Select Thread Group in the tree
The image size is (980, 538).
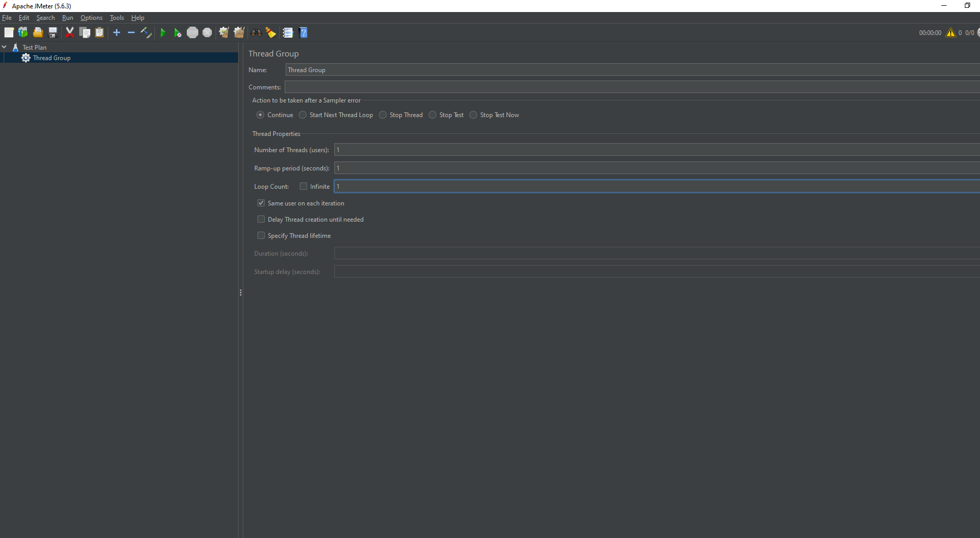(x=51, y=58)
